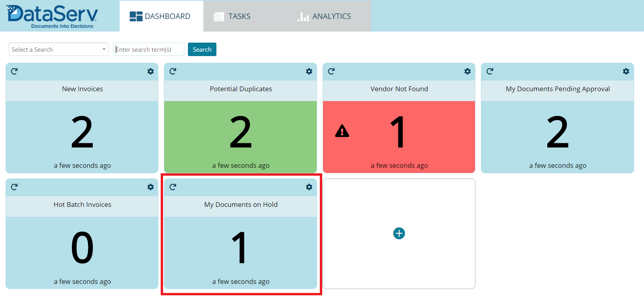The height and width of the screenshot is (304, 644).
Task: Refresh the Vendor Not Found tile
Action: [x=331, y=71]
